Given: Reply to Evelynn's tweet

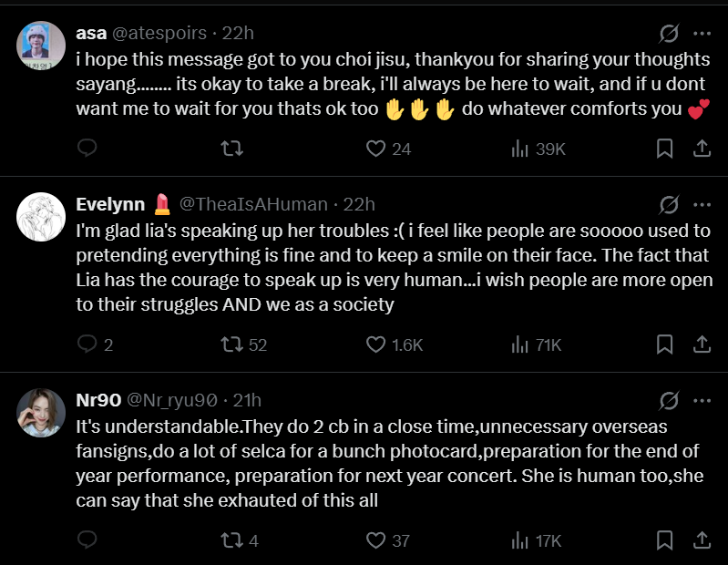Looking at the screenshot, I should [x=87, y=344].
